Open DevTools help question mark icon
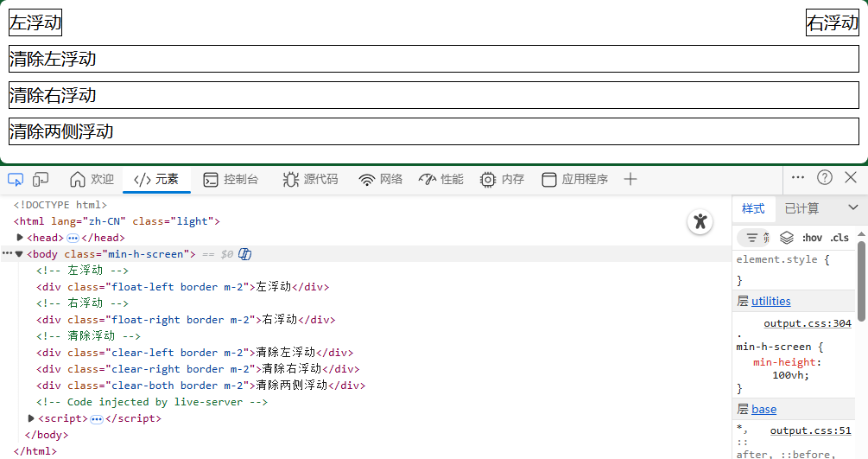Image resolution: width=868 pixels, height=459 pixels. click(824, 177)
